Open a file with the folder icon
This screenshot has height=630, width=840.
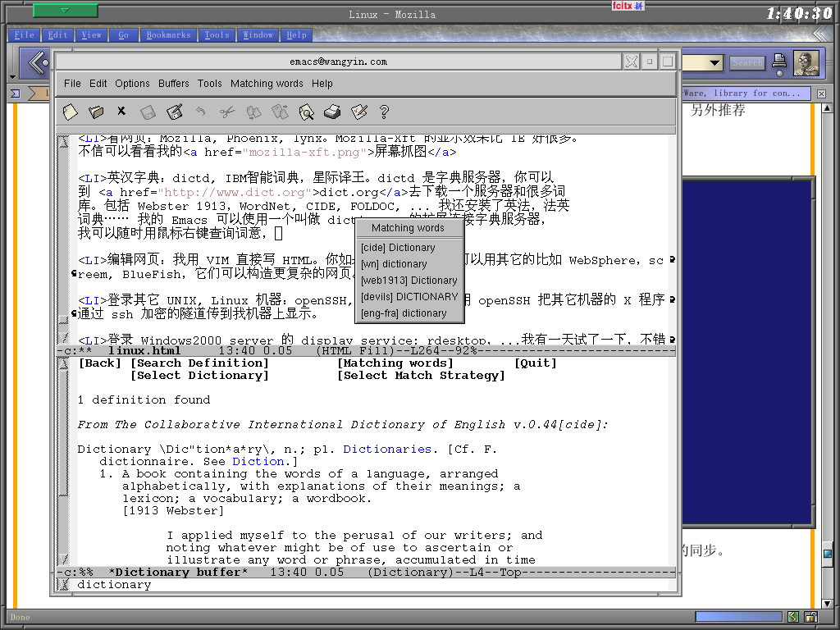[96, 112]
